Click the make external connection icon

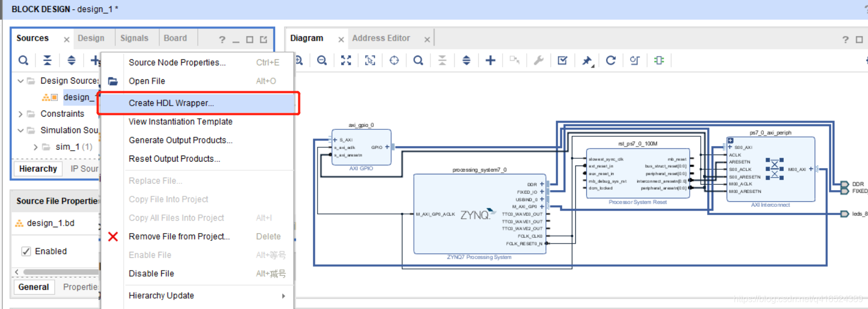tap(515, 60)
